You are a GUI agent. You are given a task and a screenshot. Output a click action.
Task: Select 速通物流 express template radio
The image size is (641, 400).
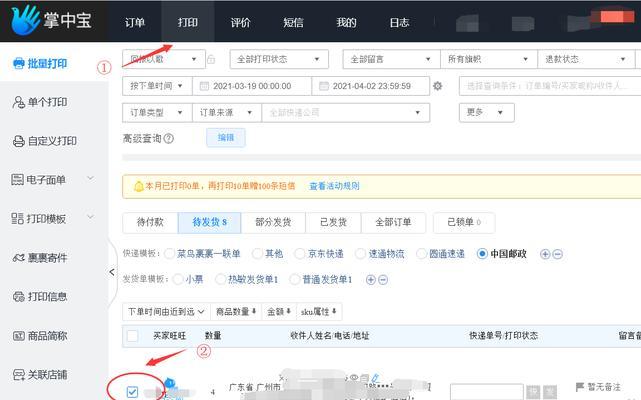(x=360, y=254)
